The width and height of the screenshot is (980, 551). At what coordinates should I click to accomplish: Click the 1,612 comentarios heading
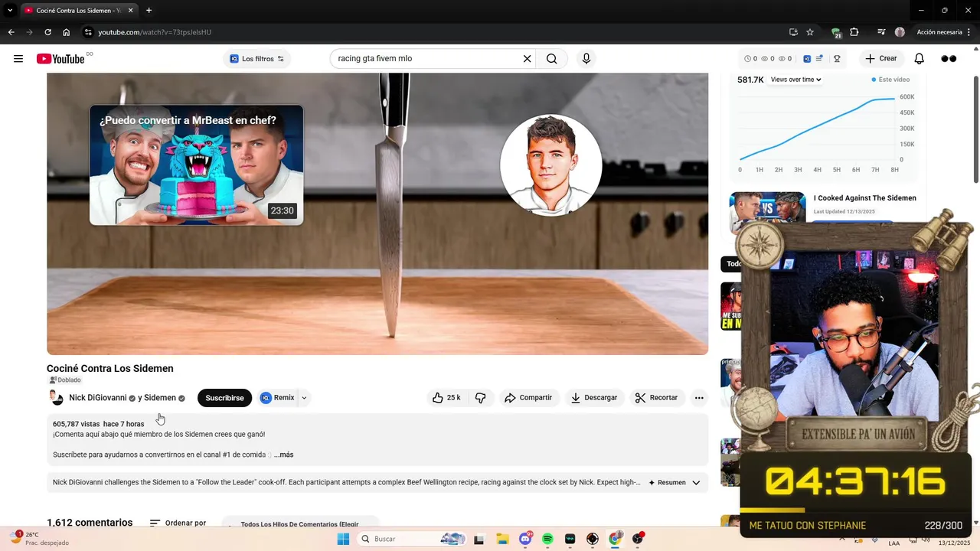click(x=90, y=523)
